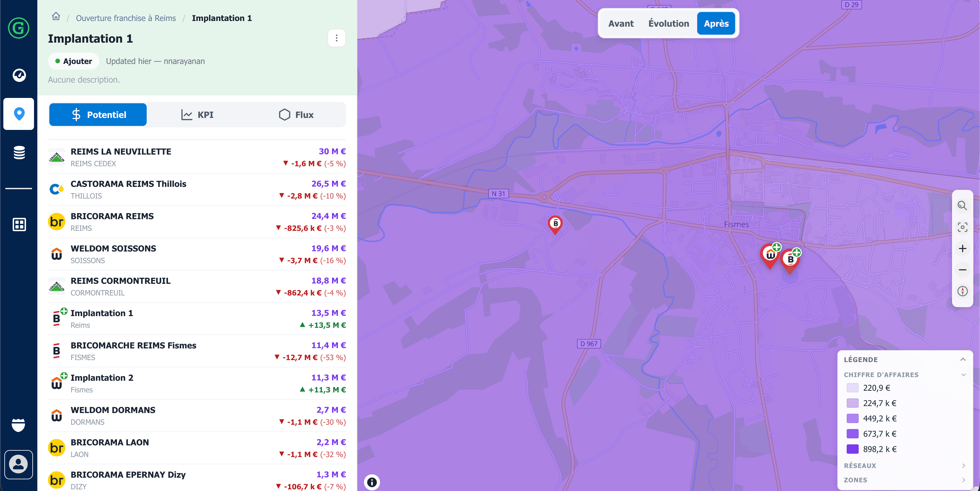Open the Potentiel tab
Screen dimensions: 980x491
point(98,115)
